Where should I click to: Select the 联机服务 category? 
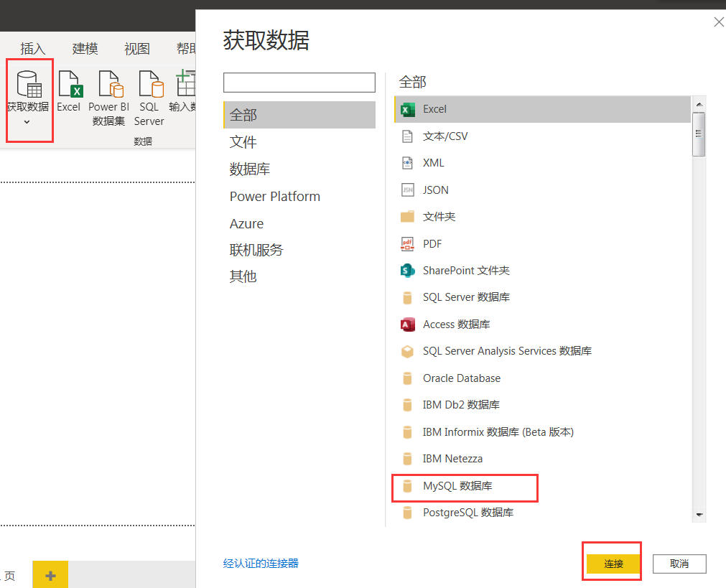pos(256,250)
